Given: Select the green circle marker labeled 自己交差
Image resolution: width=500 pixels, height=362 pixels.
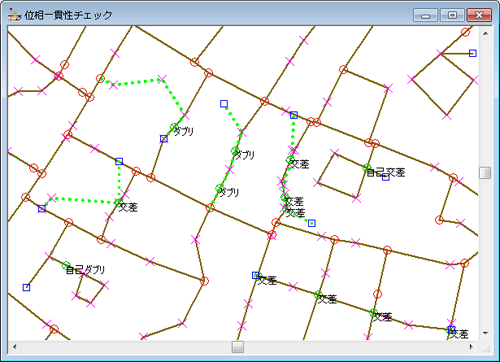Looking at the screenshot, I should tap(367, 168).
